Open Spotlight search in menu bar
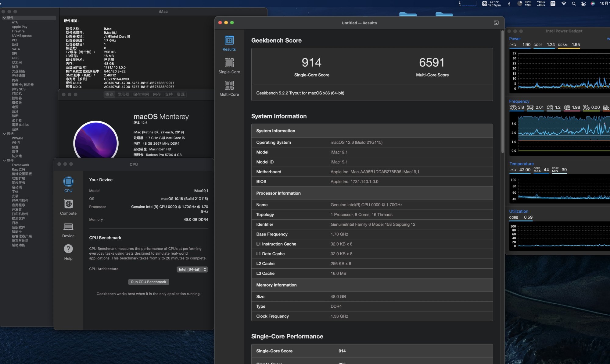Screen dimensions: 610x364 [x=574, y=4]
